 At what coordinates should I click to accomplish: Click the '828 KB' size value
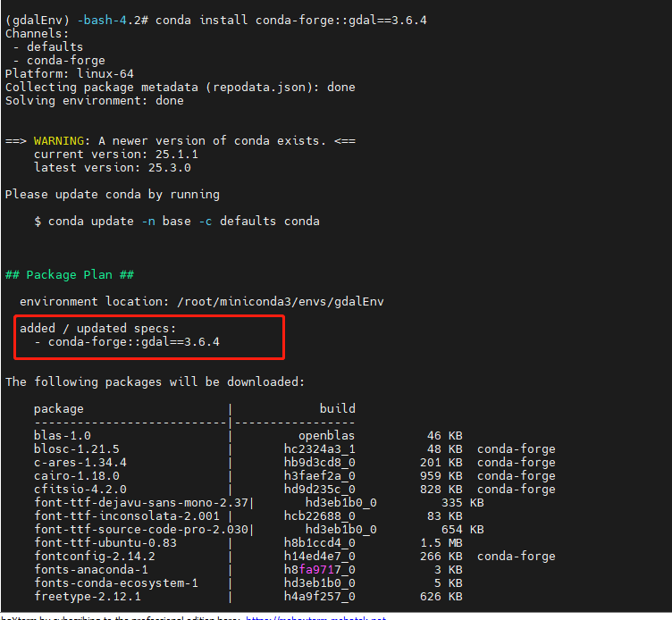pos(441,489)
